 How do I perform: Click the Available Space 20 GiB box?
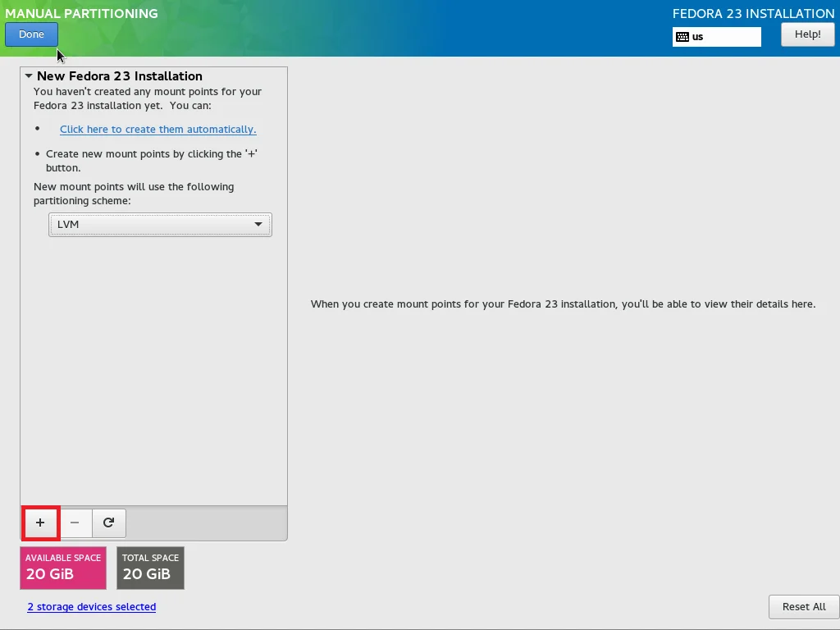point(63,568)
